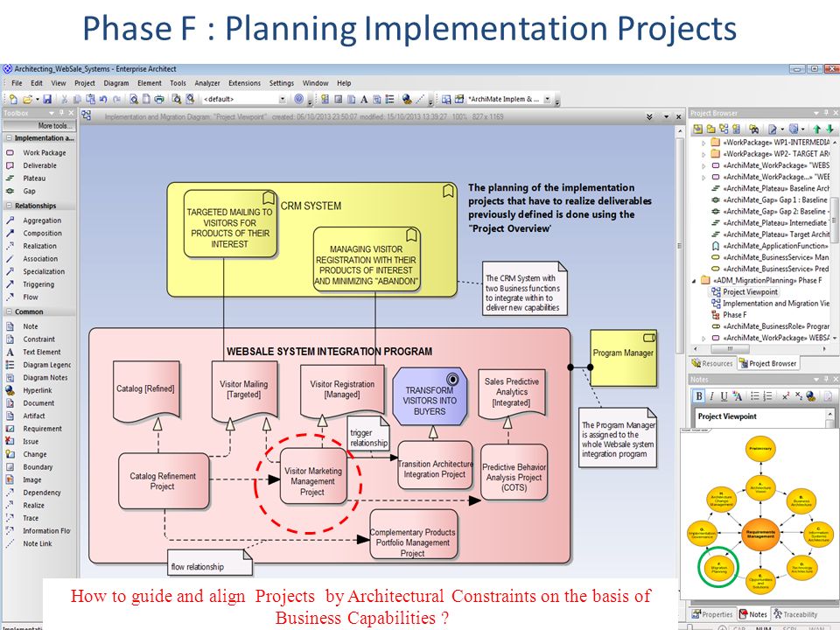Open dropdown arrow next to Open folder icon

pos(37,99)
